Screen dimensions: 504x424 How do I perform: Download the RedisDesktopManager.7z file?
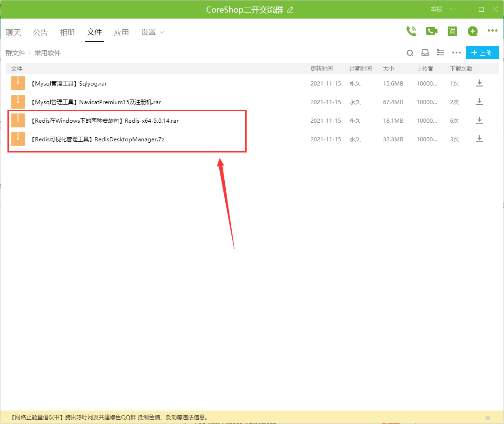pyautogui.click(x=479, y=139)
